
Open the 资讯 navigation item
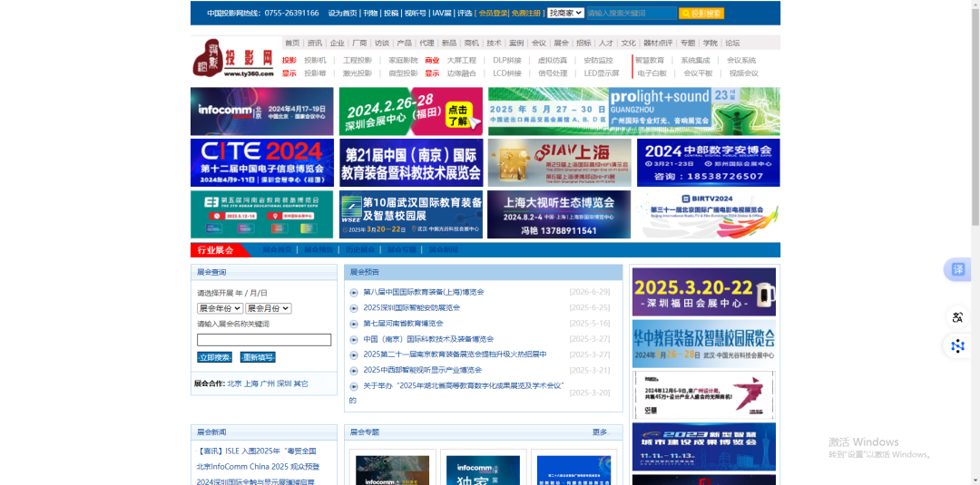[x=315, y=44]
